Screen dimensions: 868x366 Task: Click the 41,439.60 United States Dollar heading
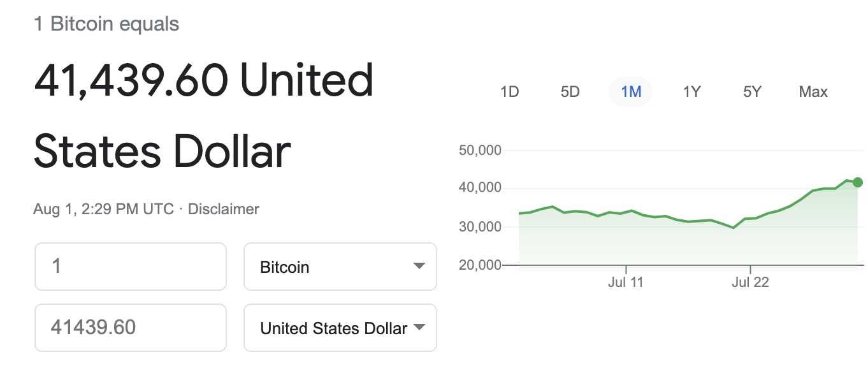[203, 116]
